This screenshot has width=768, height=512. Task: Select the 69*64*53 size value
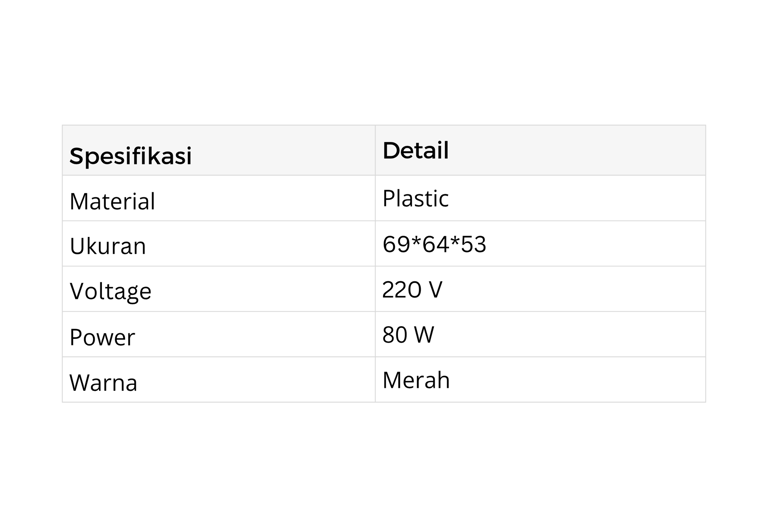[x=434, y=244]
